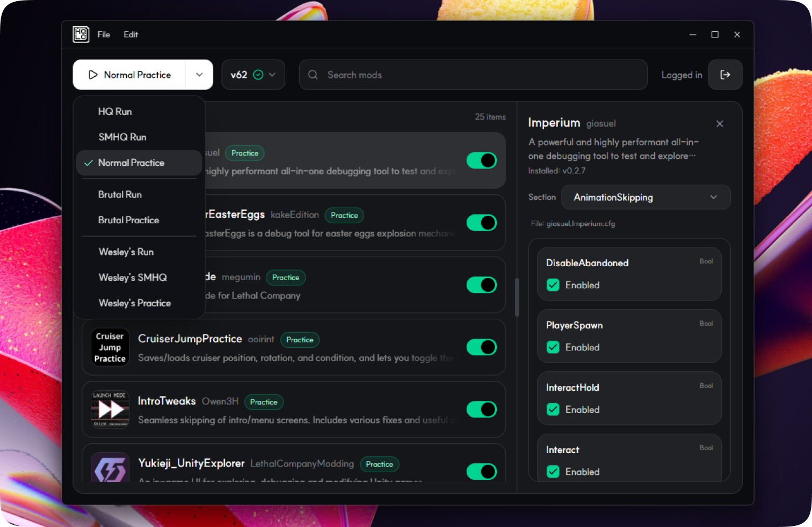Close the Imperium details panel
Screen dimensions: 812x527
(720, 124)
